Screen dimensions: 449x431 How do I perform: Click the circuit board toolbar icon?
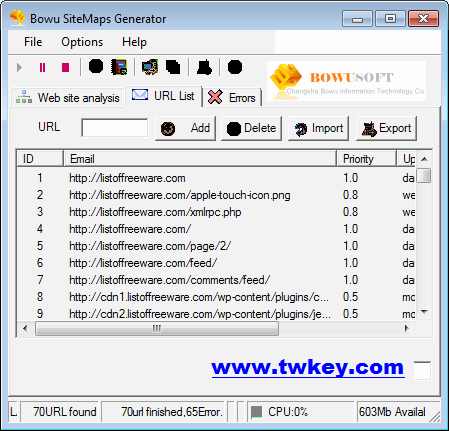(x=119, y=67)
